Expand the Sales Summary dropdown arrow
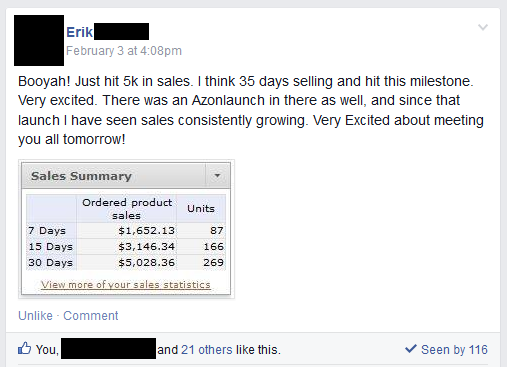The width and height of the screenshot is (507, 367). point(217,176)
